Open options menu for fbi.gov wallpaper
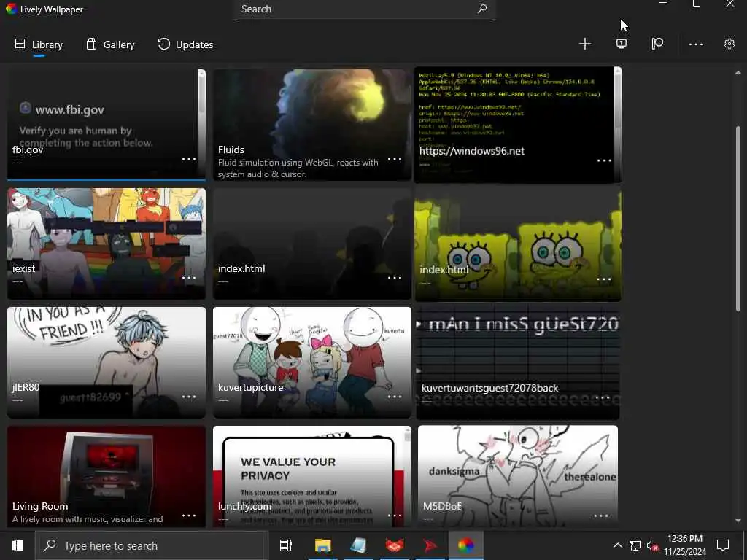Screen dimensions: 747x560 pos(189,159)
